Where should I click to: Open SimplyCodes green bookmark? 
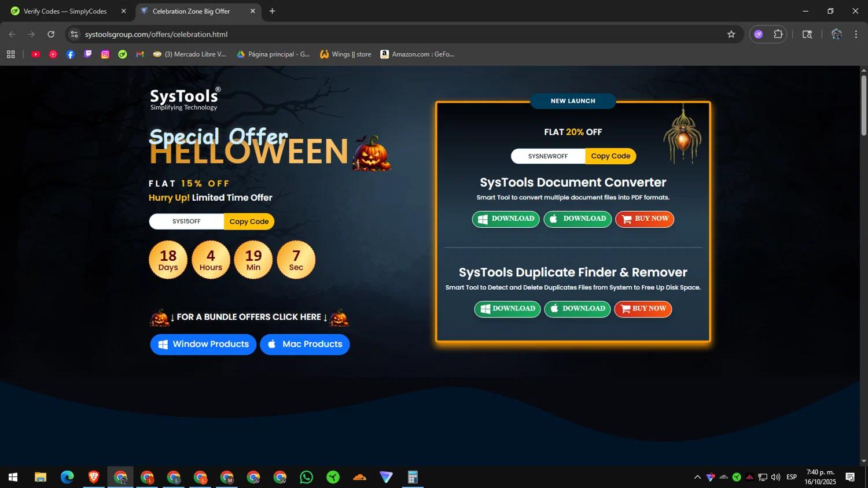tap(123, 54)
